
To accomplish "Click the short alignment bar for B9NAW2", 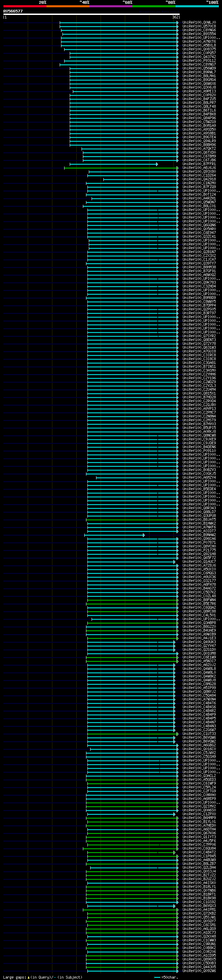I will (114, 535).
